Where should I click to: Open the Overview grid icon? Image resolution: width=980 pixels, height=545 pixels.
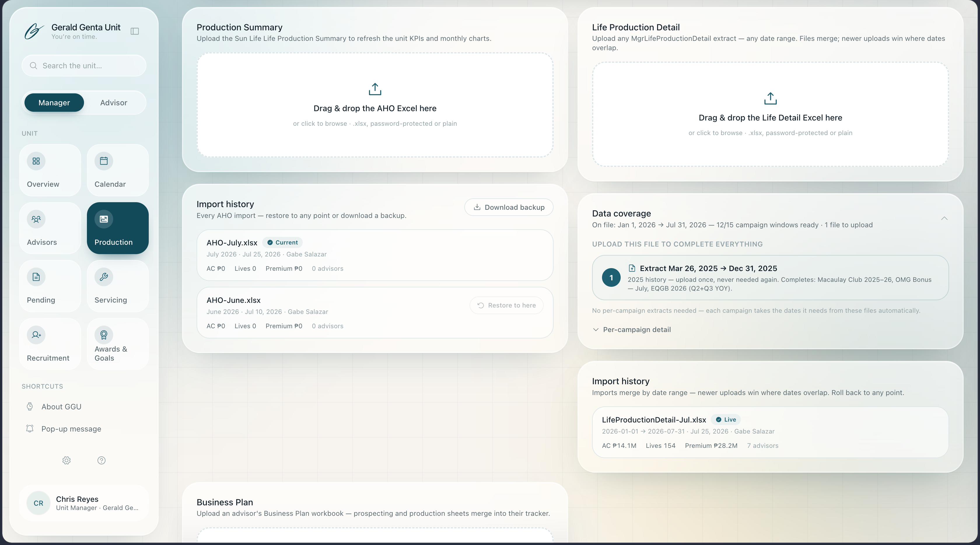pyautogui.click(x=36, y=161)
